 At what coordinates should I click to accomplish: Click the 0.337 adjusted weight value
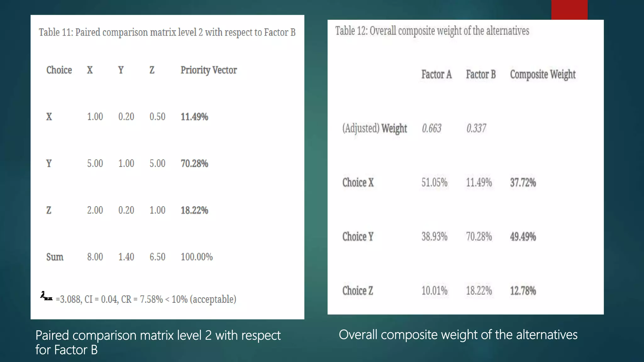tap(476, 129)
